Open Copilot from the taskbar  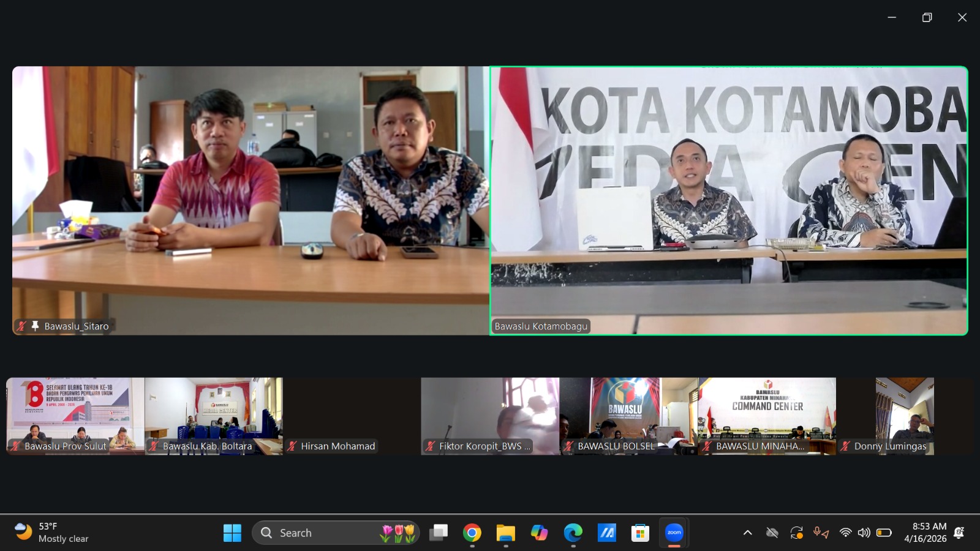point(538,533)
